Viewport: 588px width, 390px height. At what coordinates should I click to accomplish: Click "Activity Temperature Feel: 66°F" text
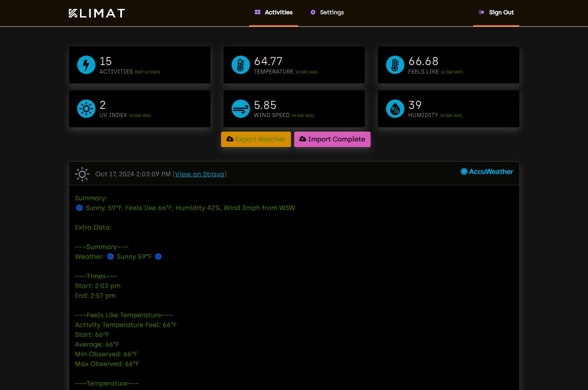tap(126, 325)
